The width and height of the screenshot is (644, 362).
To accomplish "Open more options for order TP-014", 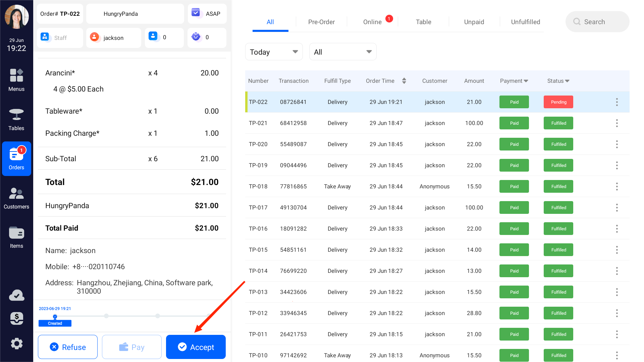I will (617, 271).
